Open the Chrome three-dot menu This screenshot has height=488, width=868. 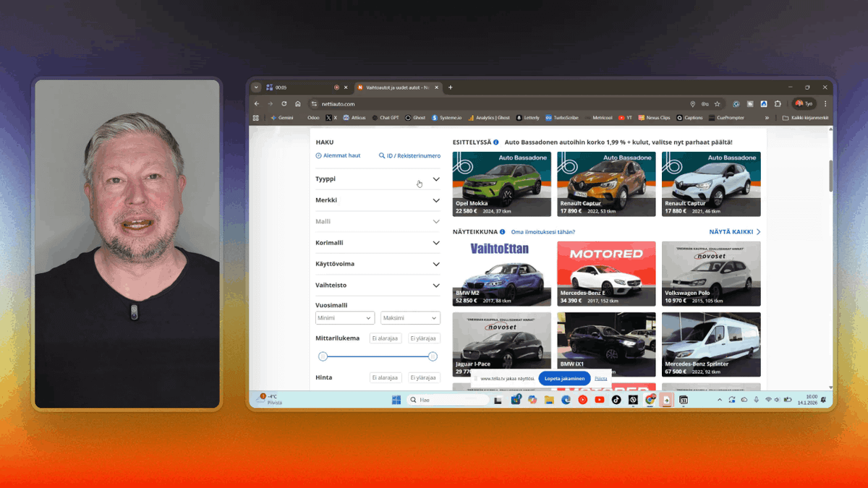point(825,104)
